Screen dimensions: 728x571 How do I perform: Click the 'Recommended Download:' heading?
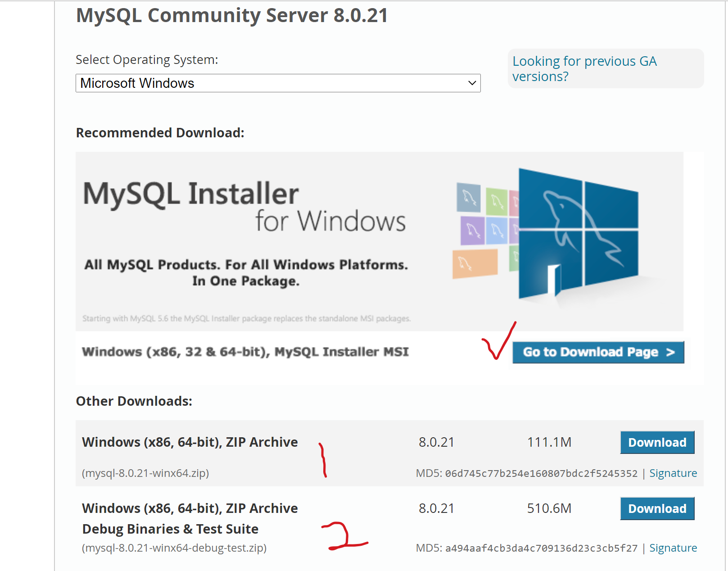160,133
